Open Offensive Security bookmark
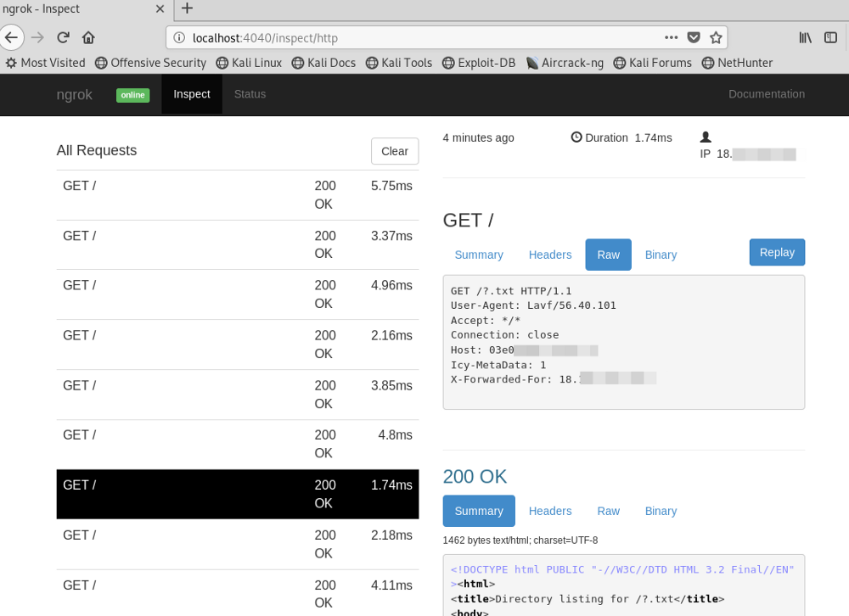 coord(150,63)
